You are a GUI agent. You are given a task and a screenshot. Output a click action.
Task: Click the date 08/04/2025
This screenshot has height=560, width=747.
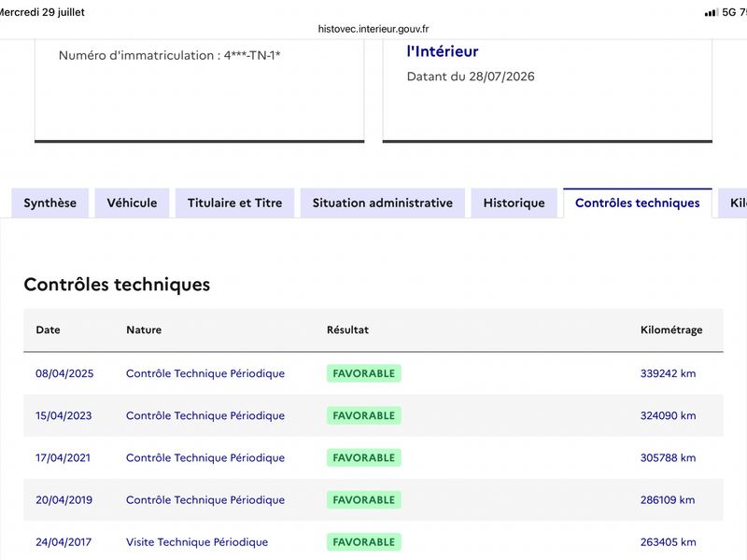tap(64, 373)
